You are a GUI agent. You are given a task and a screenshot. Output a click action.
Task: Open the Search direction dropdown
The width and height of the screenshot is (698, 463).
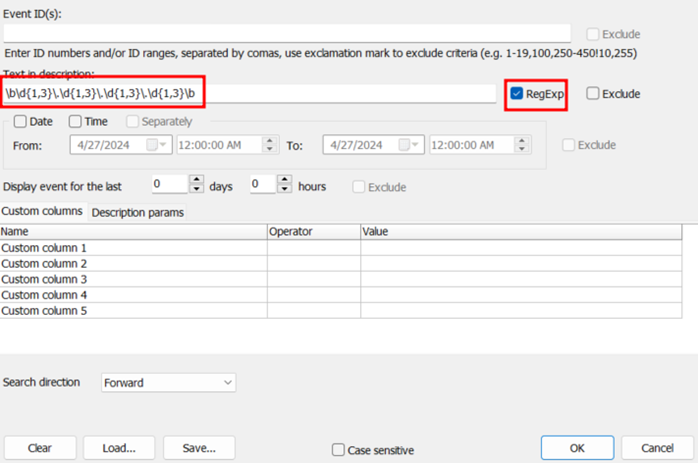168,382
